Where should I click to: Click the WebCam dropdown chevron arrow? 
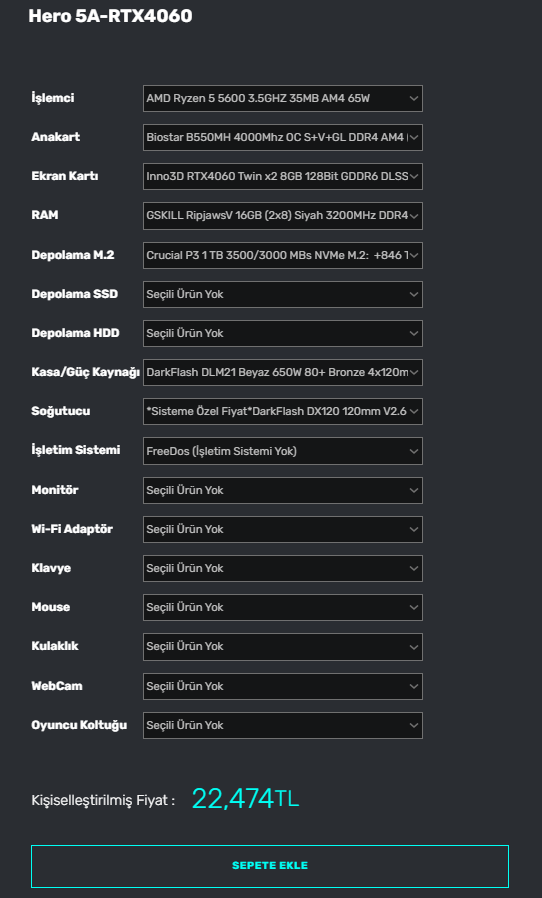[x=414, y=686]
